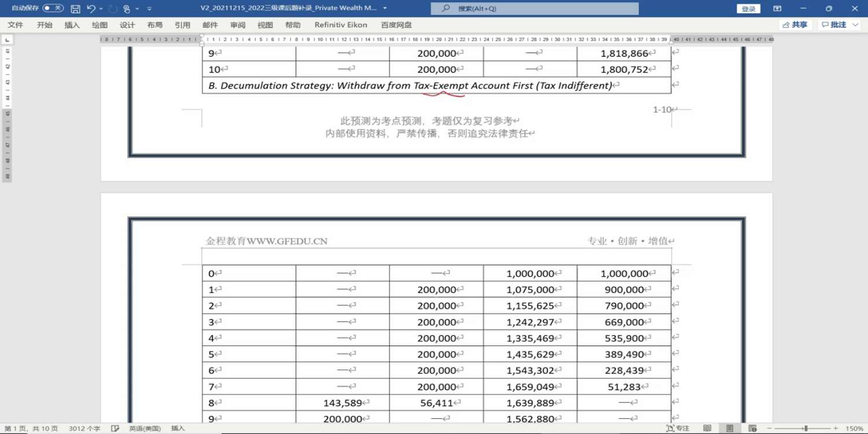This screenshot has height=434, width=868.
Task: Click the spelling check icon in status bar
Action: (x=115, y=428)
